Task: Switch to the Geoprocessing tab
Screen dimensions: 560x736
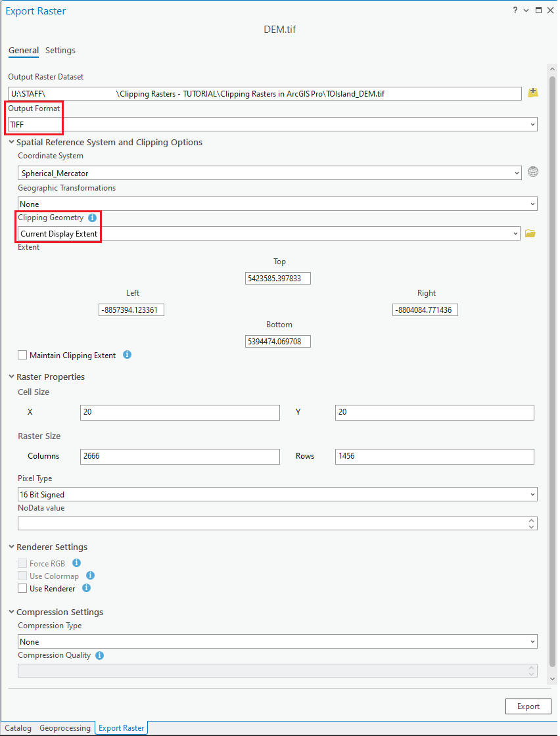Action: click(64, 727)
